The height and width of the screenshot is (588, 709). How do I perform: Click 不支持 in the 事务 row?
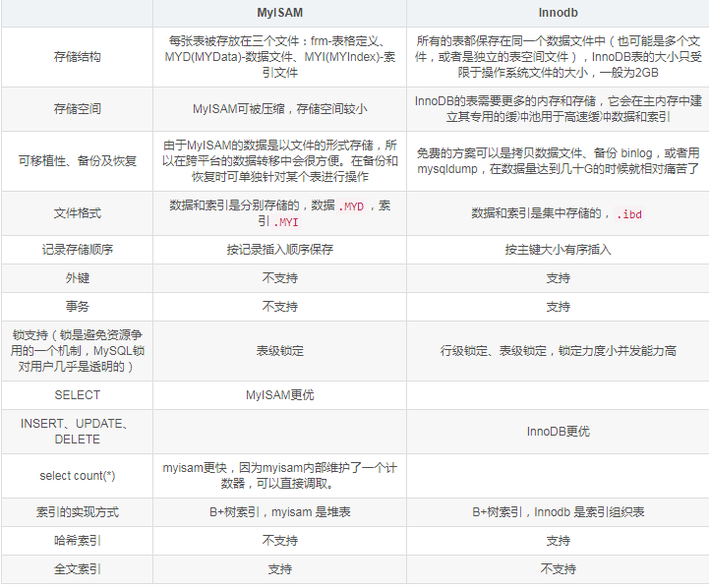coord(280,307)
